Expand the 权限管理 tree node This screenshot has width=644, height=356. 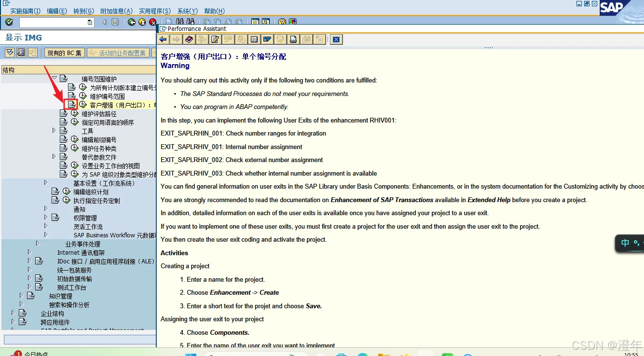[46, 218]
